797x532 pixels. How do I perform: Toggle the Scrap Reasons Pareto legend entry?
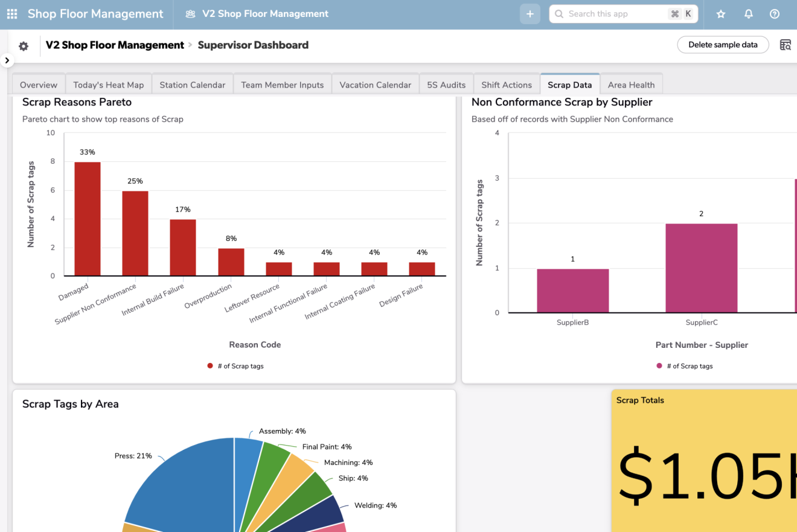pos(235,366)
